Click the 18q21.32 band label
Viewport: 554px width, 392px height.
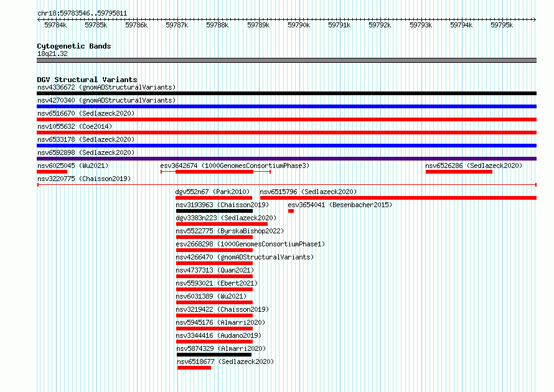pyautogui.click(x=52, y=54)
